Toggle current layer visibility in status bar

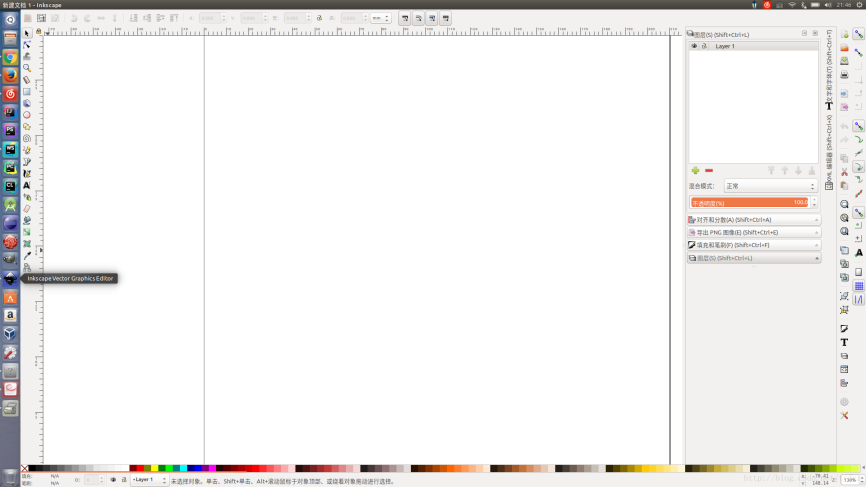113,480
